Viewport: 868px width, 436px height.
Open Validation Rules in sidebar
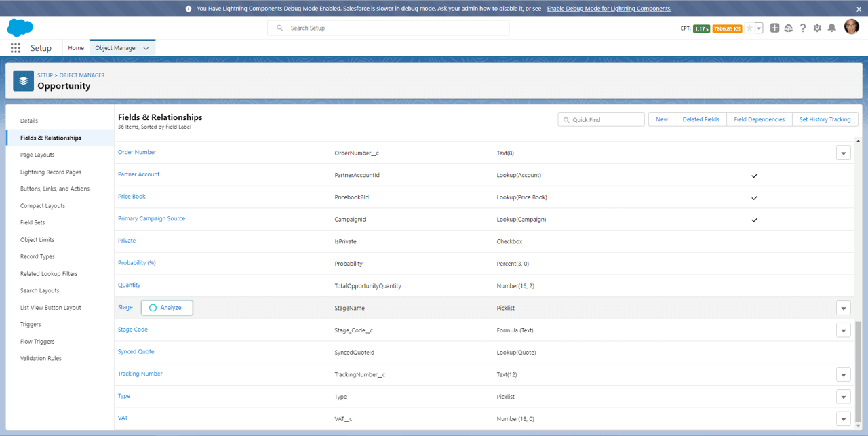[x=41, y=358]
